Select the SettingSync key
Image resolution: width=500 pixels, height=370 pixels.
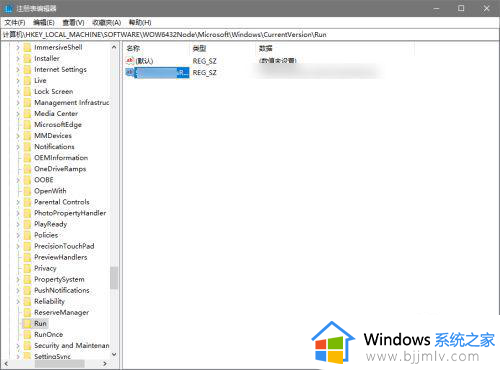click(52, 356)
